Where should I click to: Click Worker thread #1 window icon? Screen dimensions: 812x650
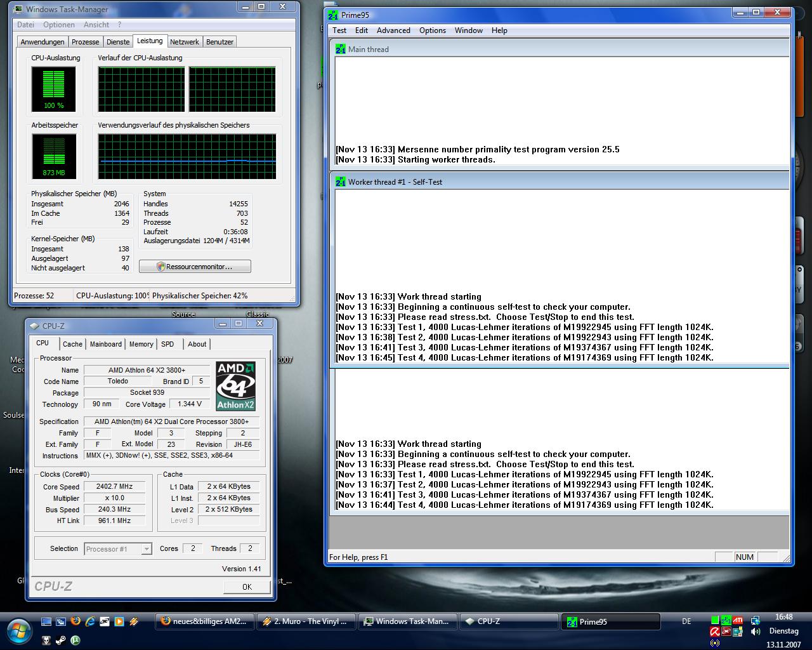pyautogui.click(x=341, y=182)
